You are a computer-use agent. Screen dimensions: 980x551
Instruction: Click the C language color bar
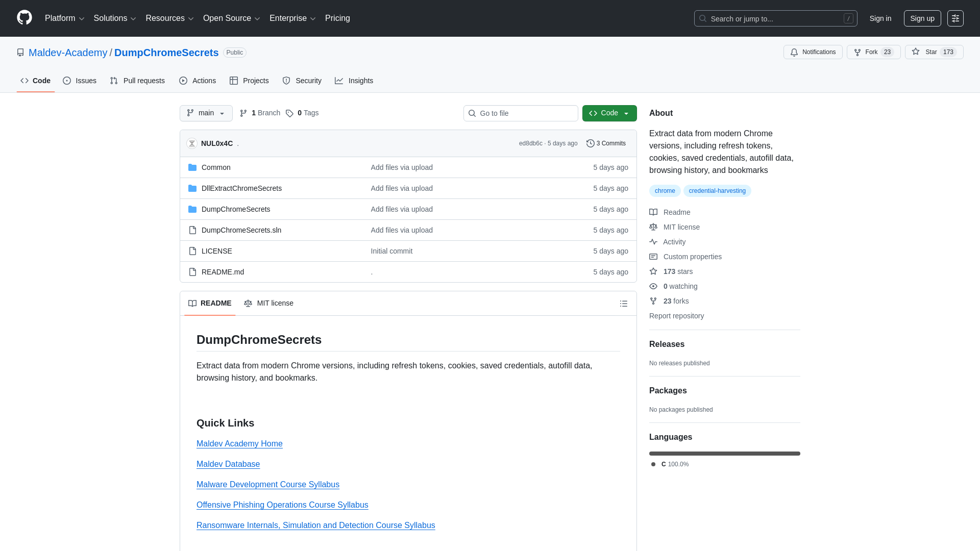pos(724,453)
